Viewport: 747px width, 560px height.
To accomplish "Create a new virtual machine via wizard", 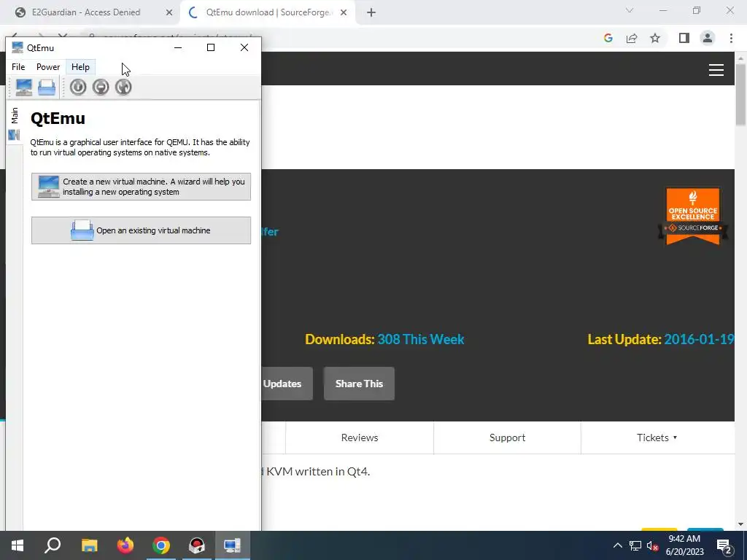I will (x=141, y=187).
